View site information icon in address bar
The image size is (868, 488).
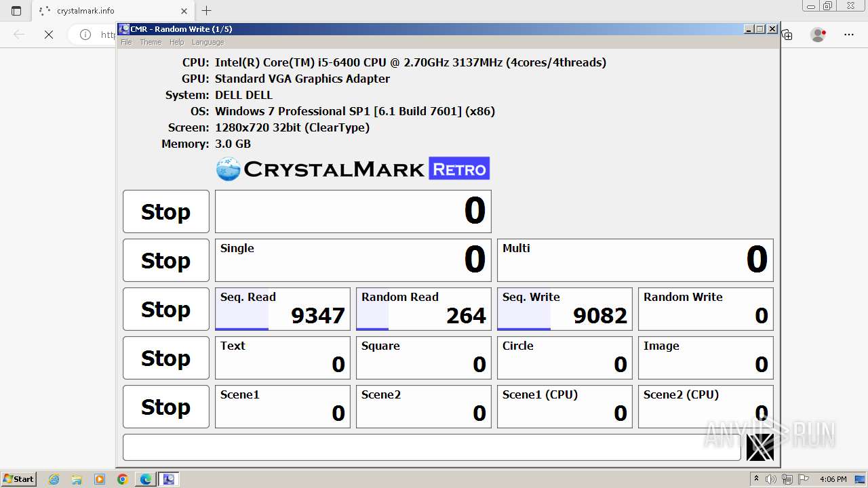pyautogui.click(x=85, y=35)
